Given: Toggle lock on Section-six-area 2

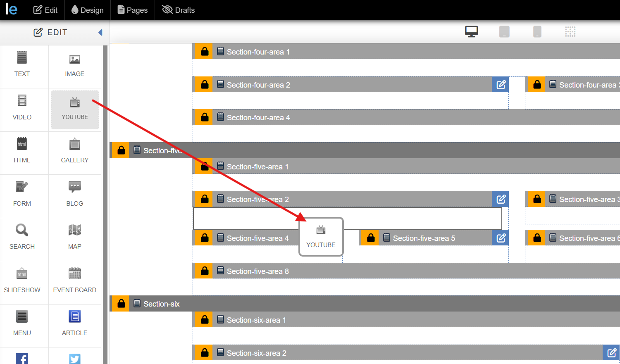Looking at the screenshot, I should 204,353.
